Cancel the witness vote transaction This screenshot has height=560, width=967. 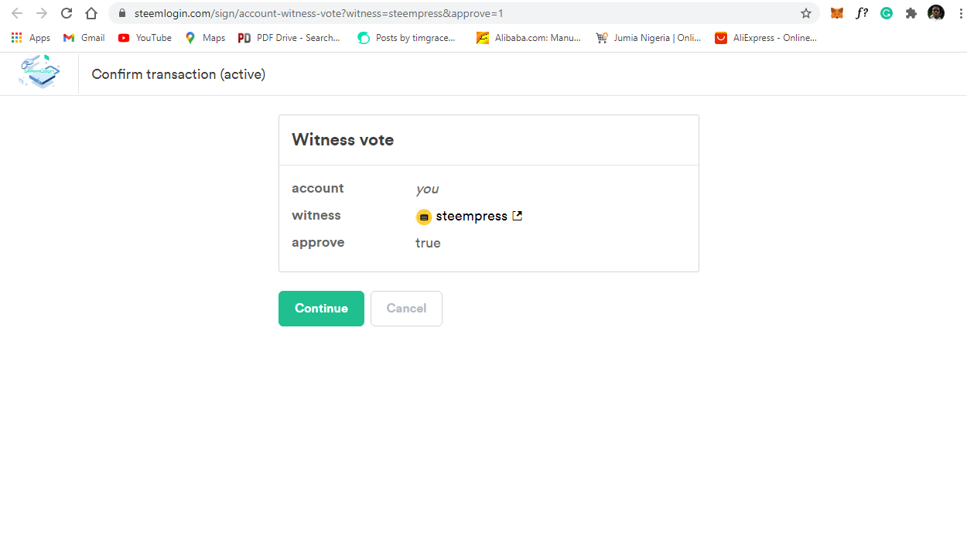406,308
